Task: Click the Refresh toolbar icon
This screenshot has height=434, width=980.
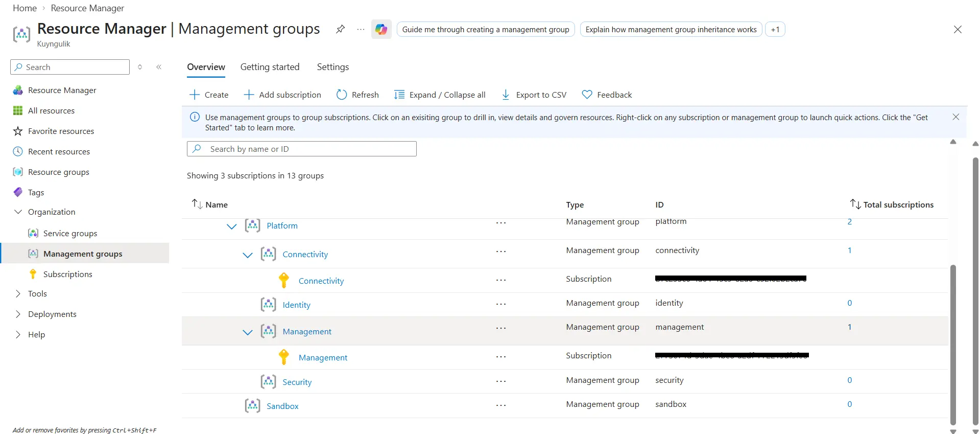Action: [x=342, y=95]
